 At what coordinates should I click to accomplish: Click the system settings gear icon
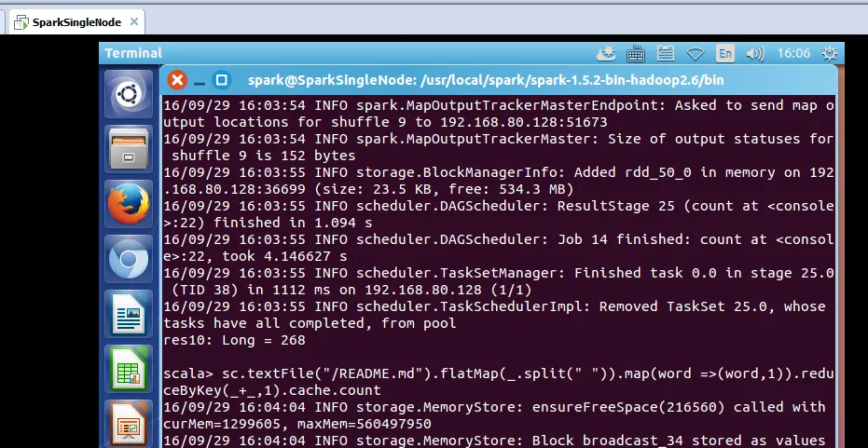coord(829,54)
